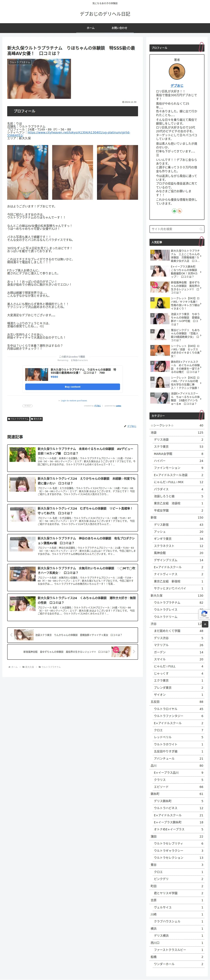Open the ウルトラドリーム category
Image resolution: width=210 pixels, height=980 pixels.
point(178,617)
